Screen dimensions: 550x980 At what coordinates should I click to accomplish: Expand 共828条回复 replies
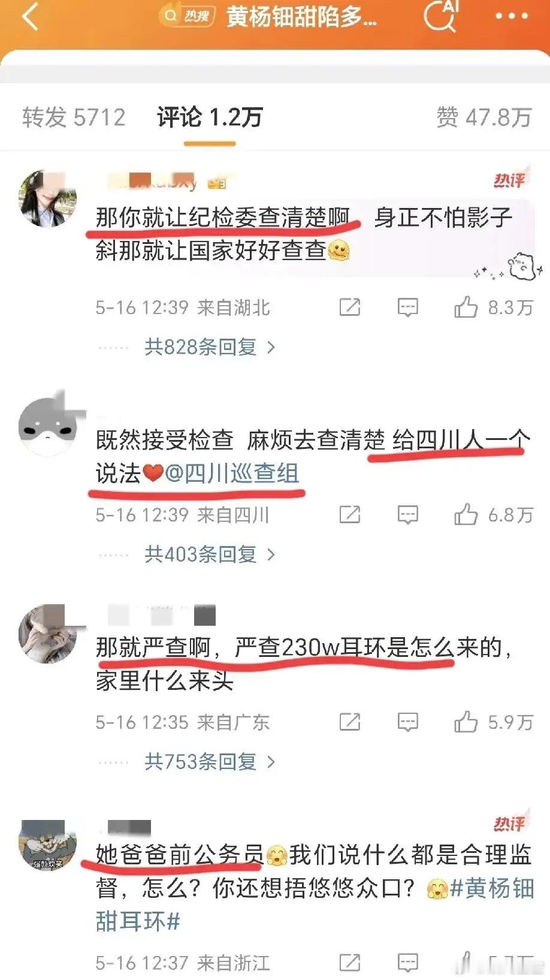(210, 346)
